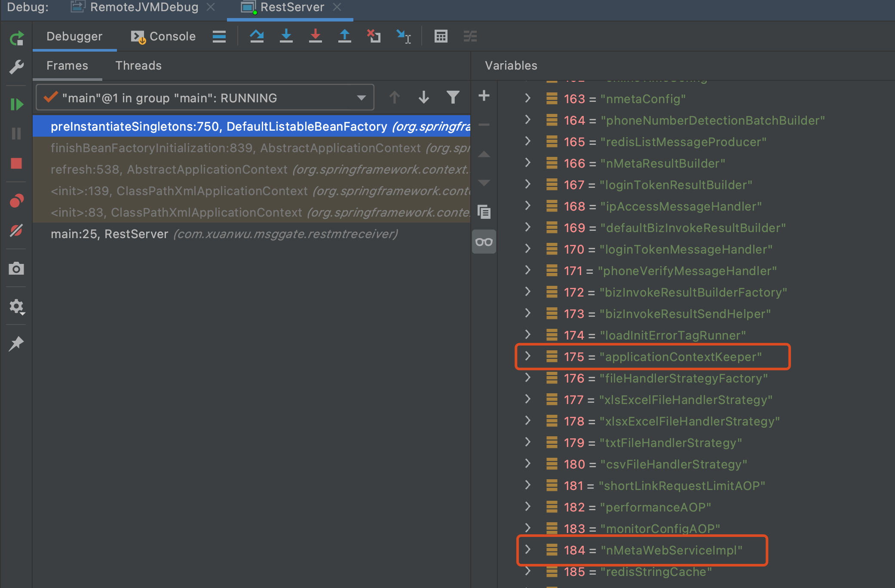This screenshot has width=895, height=588.
Task: Open the wrench settings icon
Action: coord(16,67)
